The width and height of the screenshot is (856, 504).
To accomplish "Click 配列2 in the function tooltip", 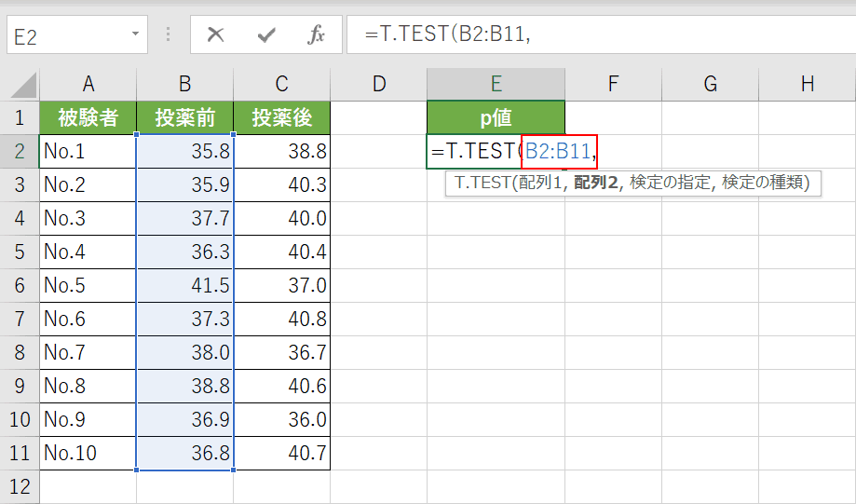I will pyautogui.click(x=595, y=183).
